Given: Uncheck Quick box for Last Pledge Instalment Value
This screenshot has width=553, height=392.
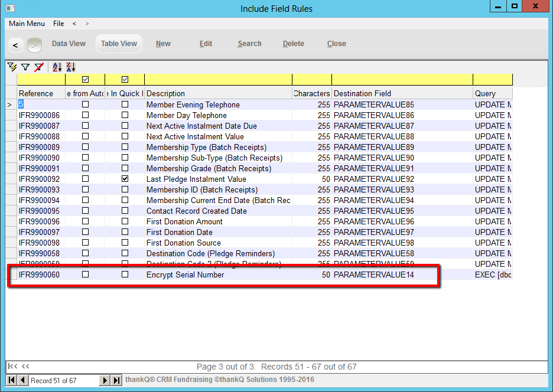Looking at the screenshot, I should 125,178.
